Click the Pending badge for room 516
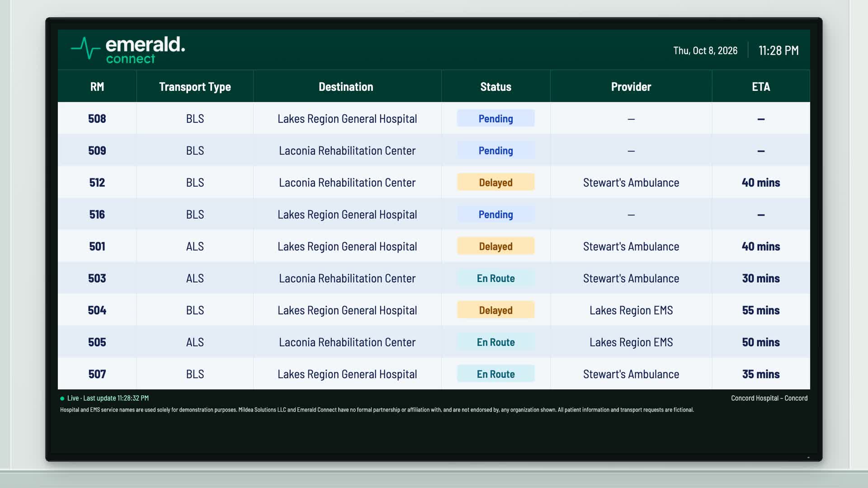The image size is (868, 488). coord(495,214)
